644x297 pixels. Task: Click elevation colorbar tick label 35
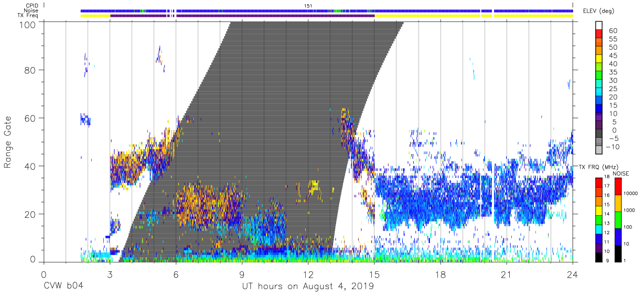point(612,72)
